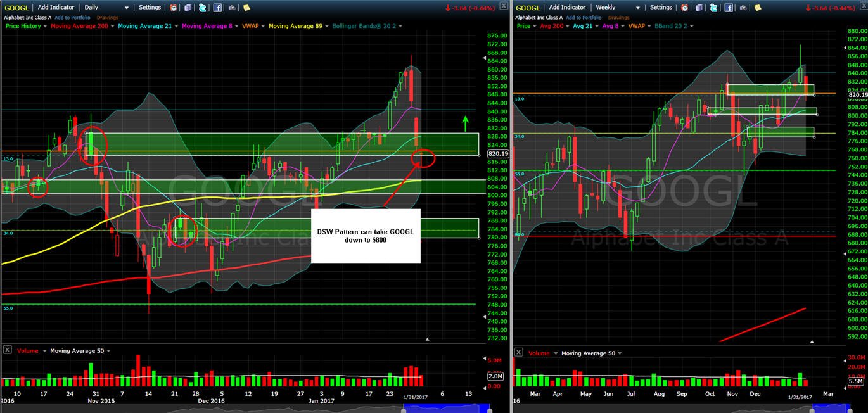The image size is (868, 413).
Task: Click the camera snapshot icon on the Weekly chart
Action: (742, 8)
